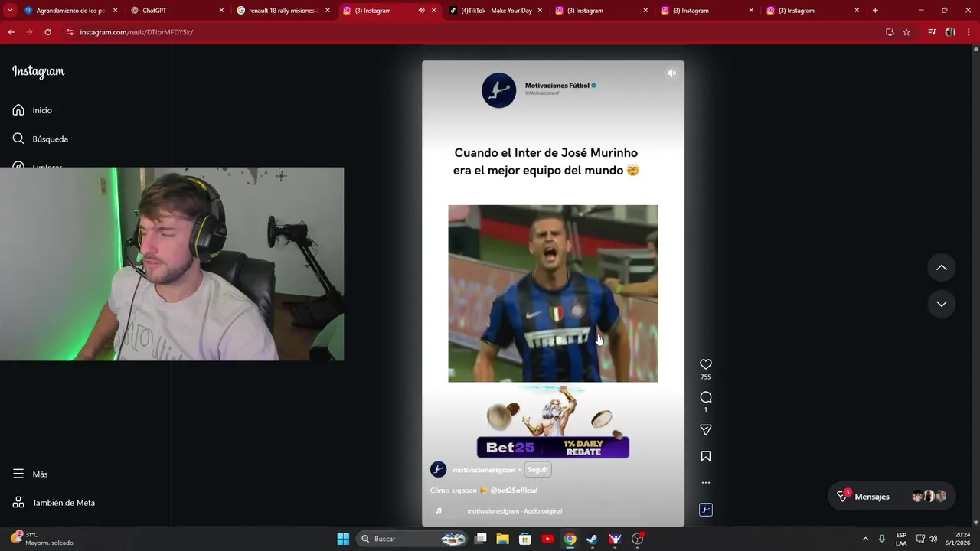Open the volume tray icon

click(933, 539)
